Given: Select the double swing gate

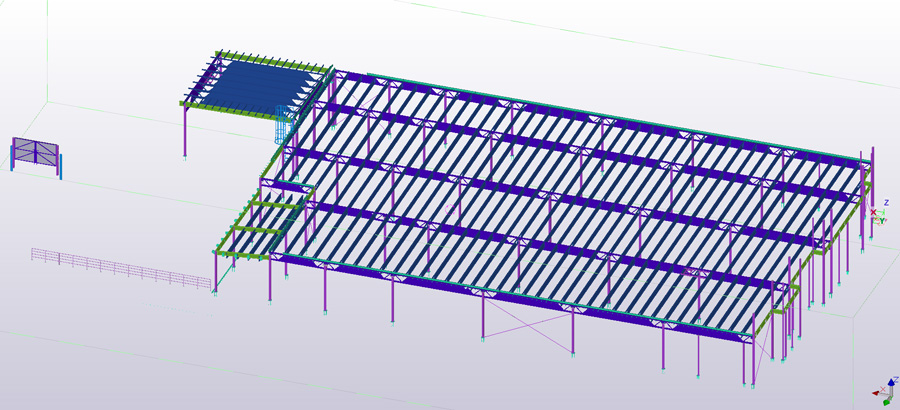Looking at the screenshot, I should (35, 153).
